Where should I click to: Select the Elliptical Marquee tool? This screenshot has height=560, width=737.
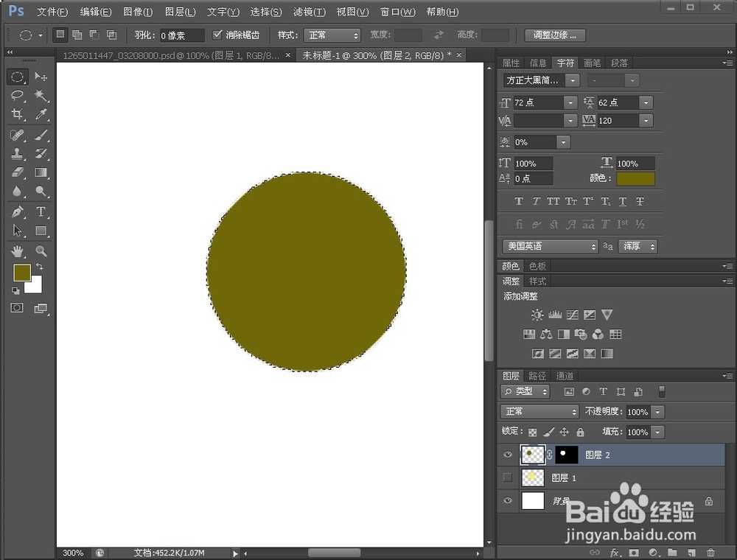[18, 77]
